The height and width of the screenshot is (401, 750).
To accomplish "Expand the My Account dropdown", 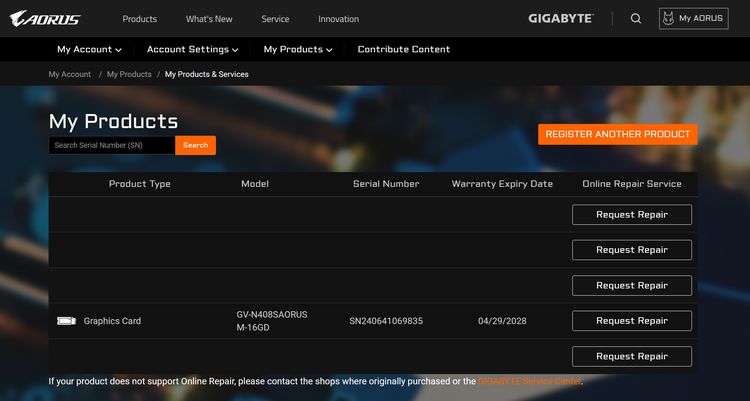I will click(89, 49).
